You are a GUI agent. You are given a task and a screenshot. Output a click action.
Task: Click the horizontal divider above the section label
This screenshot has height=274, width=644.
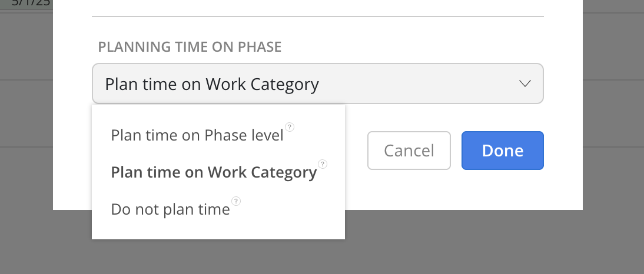click(317, 16)
